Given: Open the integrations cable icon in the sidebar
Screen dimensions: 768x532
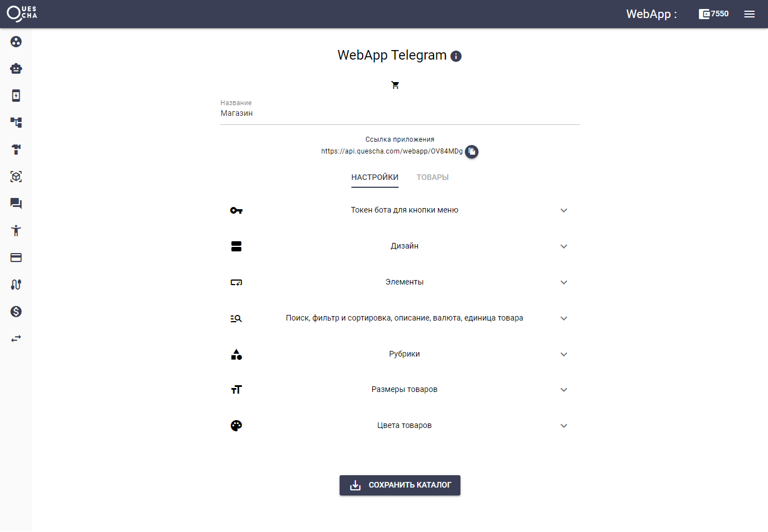Looking at the screenshot, I should coord(16,285).
